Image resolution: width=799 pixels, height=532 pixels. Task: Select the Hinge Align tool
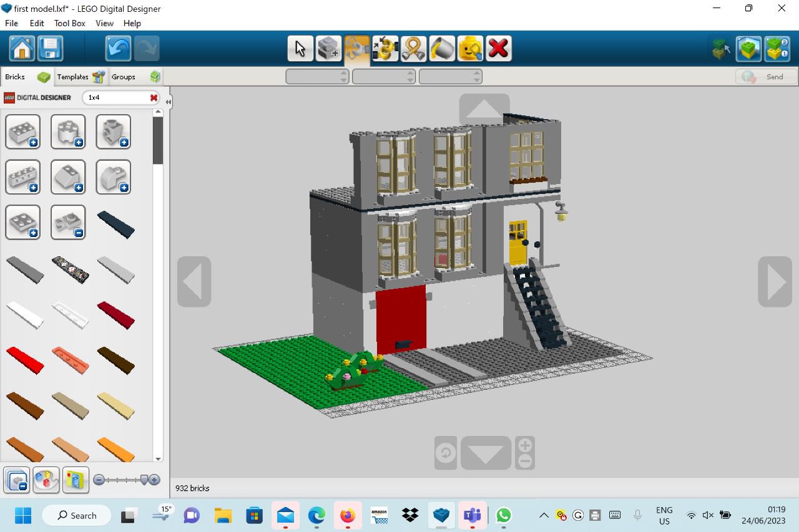(385, 48)
